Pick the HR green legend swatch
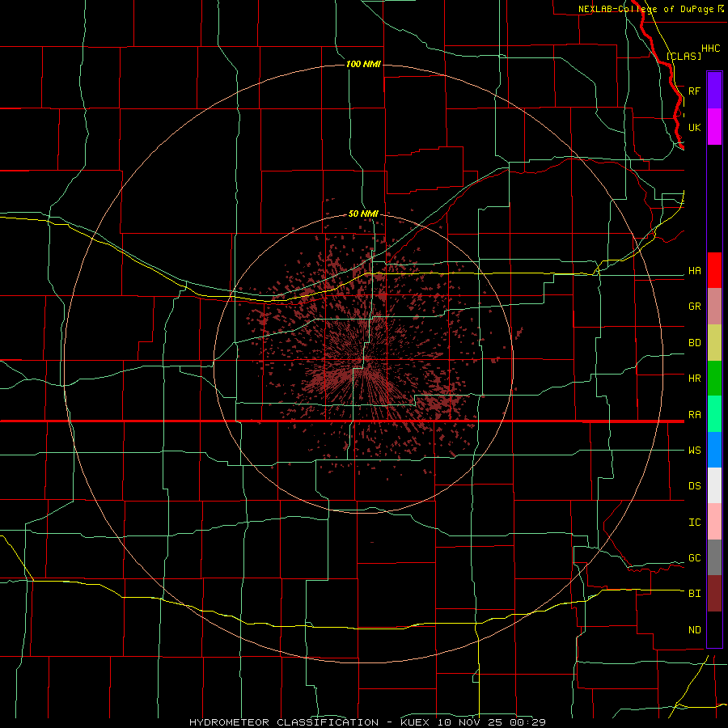 click(714, 379)
